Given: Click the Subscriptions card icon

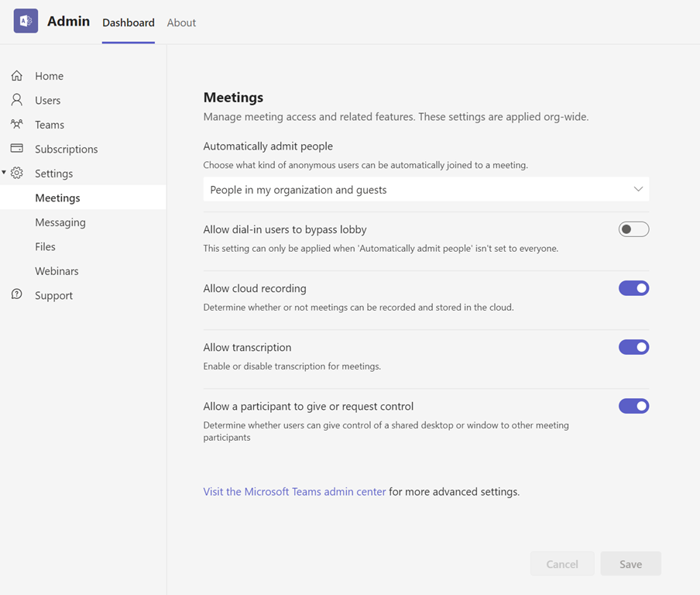Looking at the screenshot, I should coord(17,148).
